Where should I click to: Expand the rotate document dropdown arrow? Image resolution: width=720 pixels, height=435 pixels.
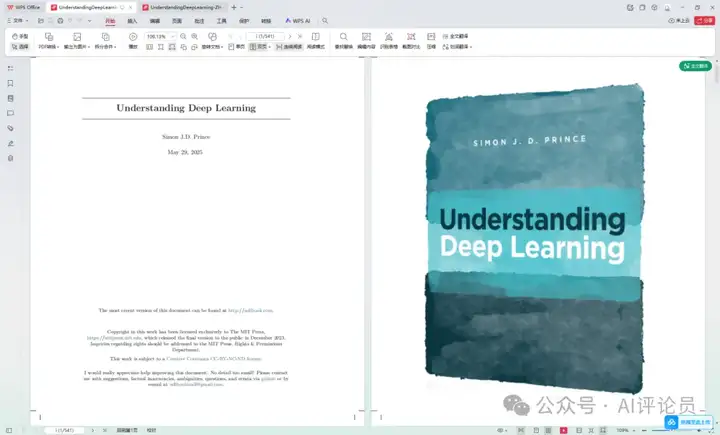(222, 47)
